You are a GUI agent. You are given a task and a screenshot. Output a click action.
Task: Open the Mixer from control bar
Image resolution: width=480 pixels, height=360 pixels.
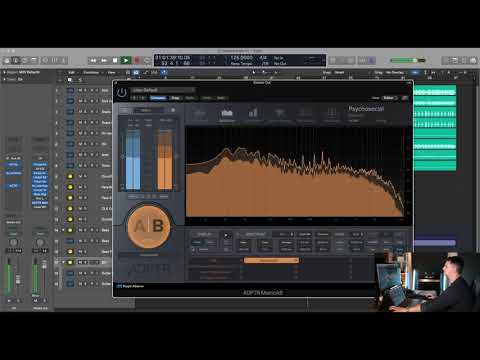tap(55, 60)
